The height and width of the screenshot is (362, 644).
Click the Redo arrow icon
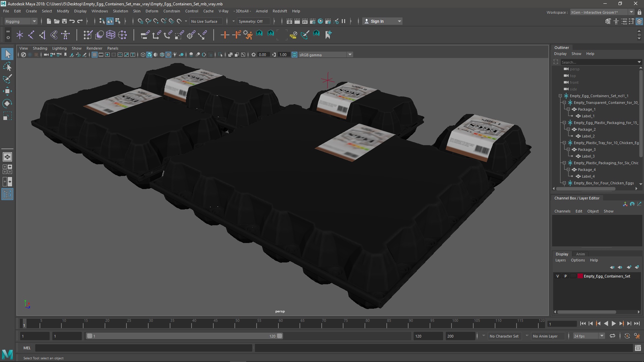(80, 21)
